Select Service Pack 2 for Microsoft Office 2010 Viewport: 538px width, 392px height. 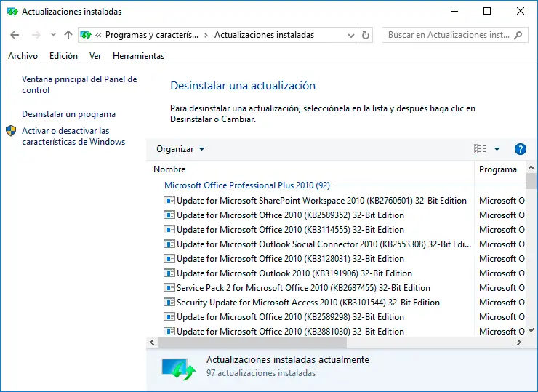[x=303, y=288]
